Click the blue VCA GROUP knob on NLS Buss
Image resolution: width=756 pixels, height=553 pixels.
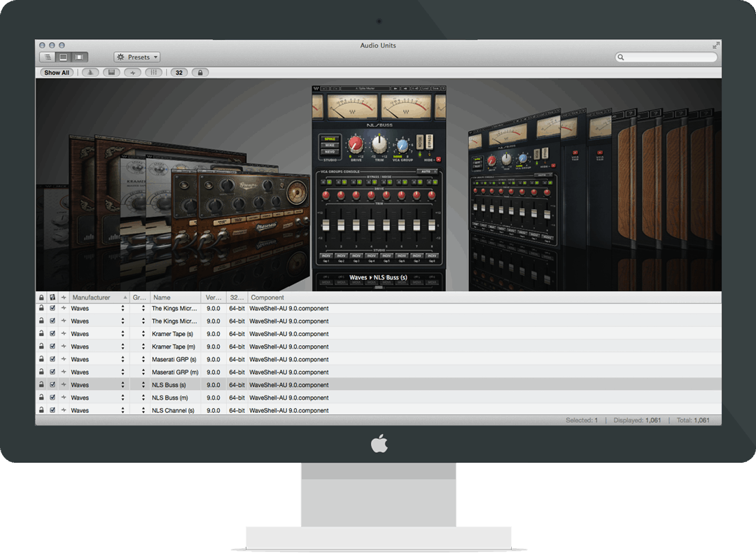(402, 145)
